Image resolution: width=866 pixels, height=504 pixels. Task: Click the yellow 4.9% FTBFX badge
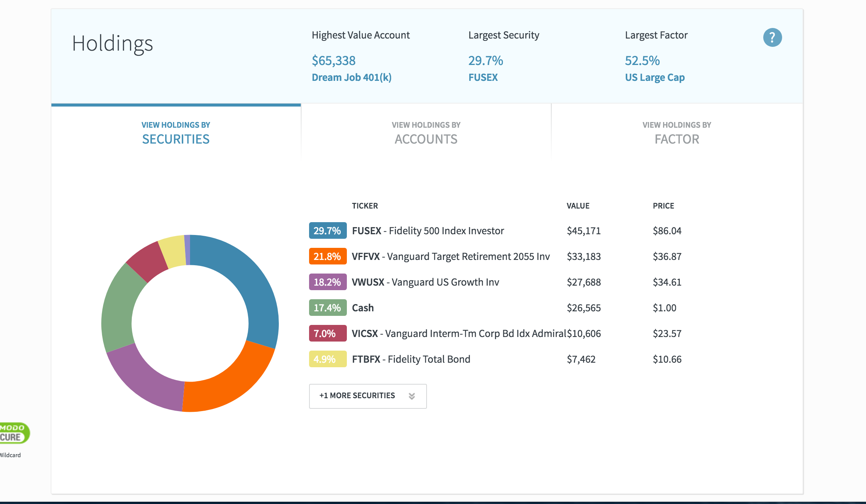click(x=328, y=359)
